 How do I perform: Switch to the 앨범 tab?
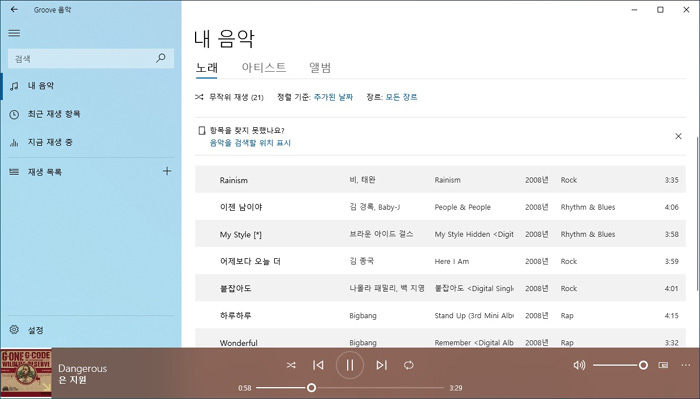click(320, 68)
